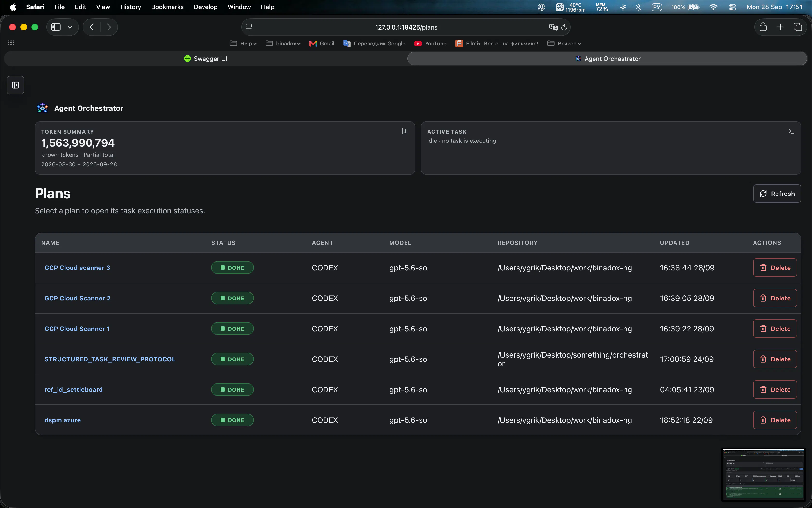Click the page reader icon in address bar

click(249, 27)
